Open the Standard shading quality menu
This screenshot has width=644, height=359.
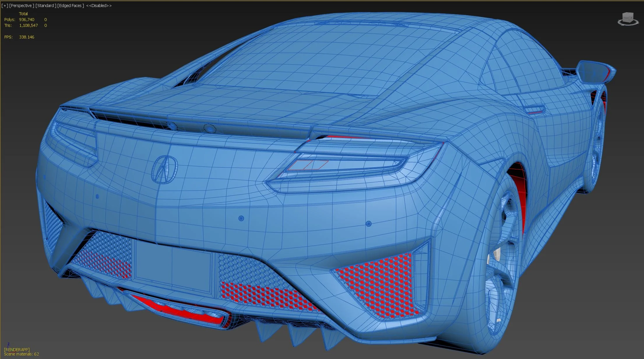coord(46,6)
